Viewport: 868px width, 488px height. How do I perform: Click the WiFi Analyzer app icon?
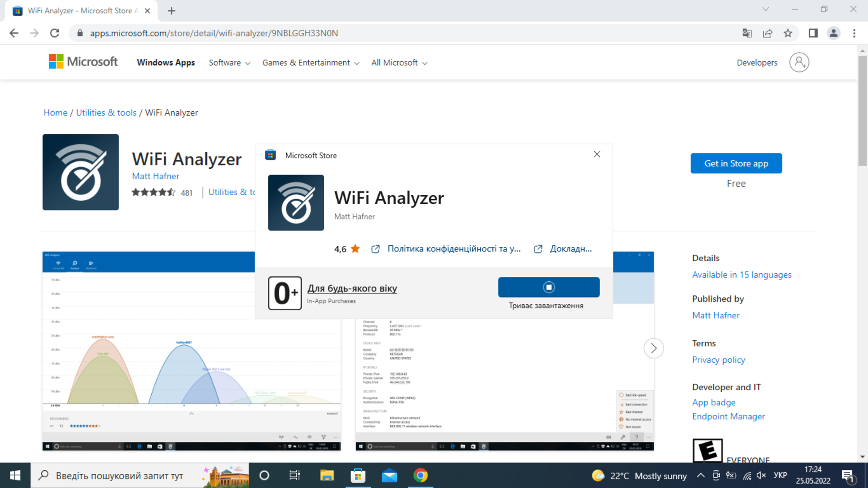pyautogui.click(x=81, y=172)
